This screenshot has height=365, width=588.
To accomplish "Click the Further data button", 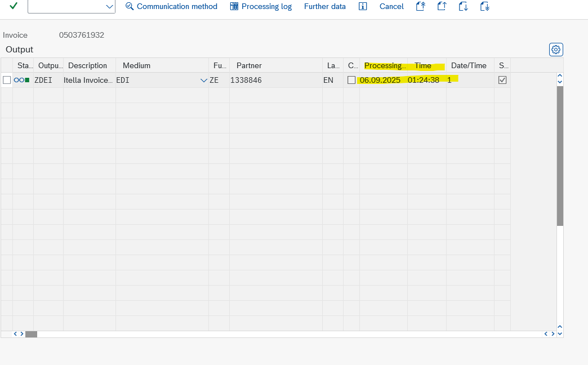I will click(325, 6).
